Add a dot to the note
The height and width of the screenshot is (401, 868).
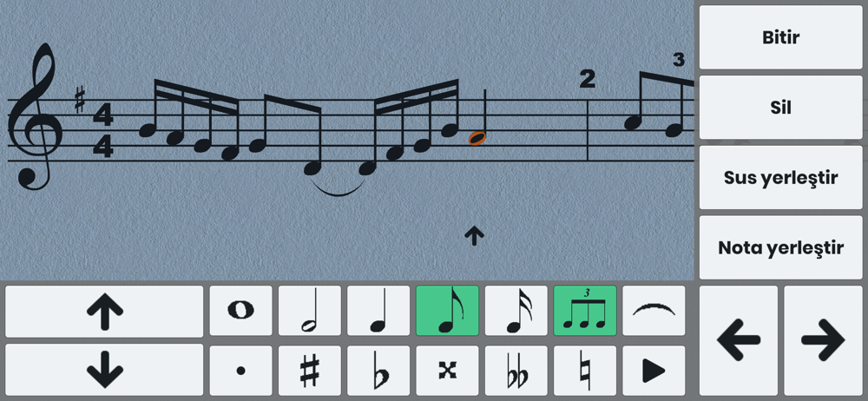pos(240,371)
